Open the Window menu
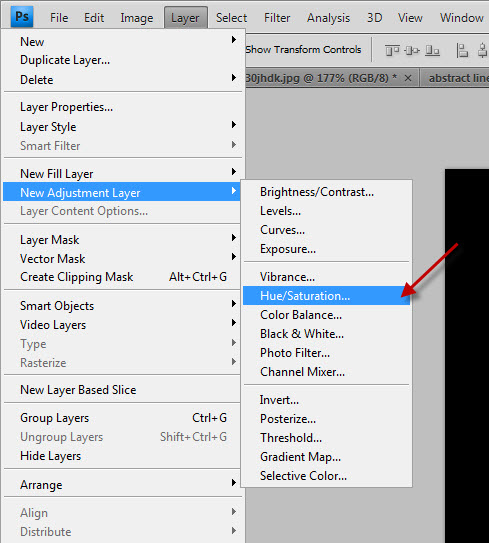Image resolution: width=489 pixels, height=543 pixels. pyautogui.click(x=462, y=18)
